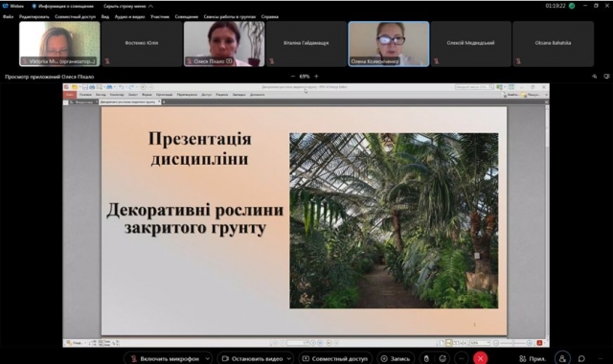Select Віталіна Гайдамащук participant tile
The image size is (613, 364).
point(306,44)
